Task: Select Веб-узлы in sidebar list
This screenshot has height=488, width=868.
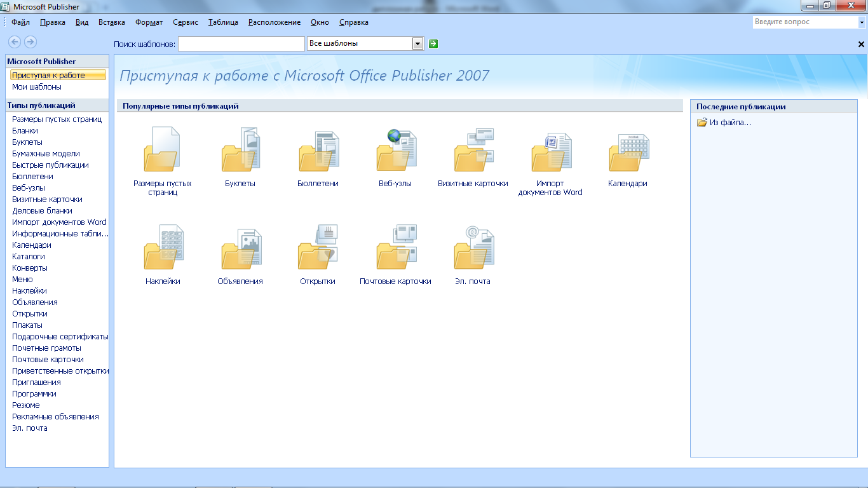Action: tap(29, 188)
